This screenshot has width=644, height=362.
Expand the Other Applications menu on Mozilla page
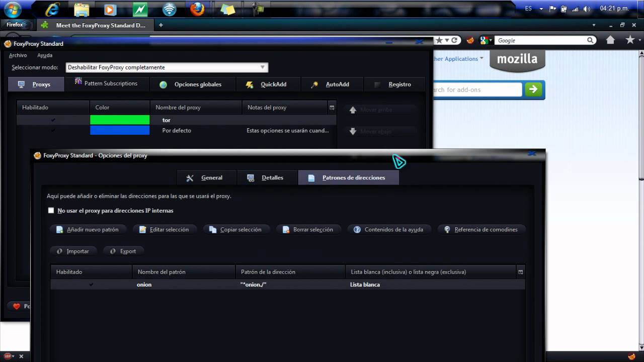click(457, 59)
